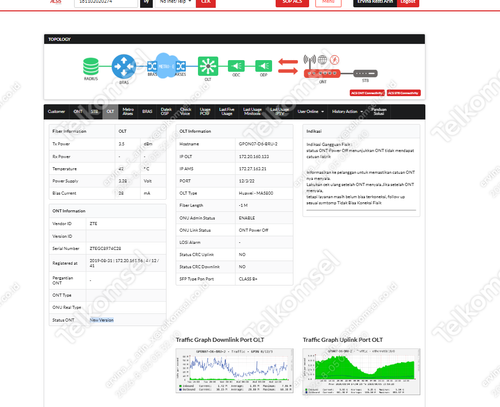This screenshot has height=407, width=500.
Task: Select the green OLT node icon
Action: 208,66
